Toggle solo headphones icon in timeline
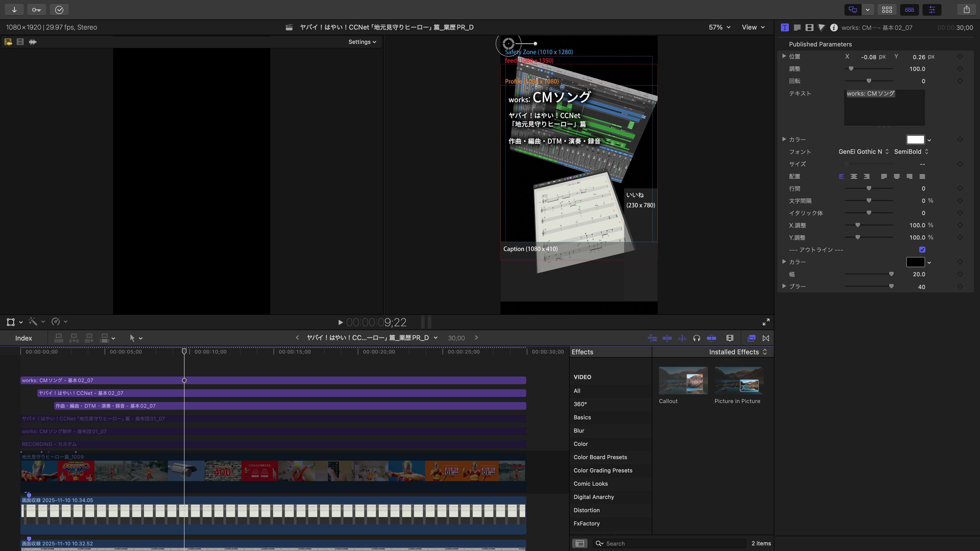Image resolution: width=980 pixels, height=551 pixels. pyautogui.click(x=696, y=338)
